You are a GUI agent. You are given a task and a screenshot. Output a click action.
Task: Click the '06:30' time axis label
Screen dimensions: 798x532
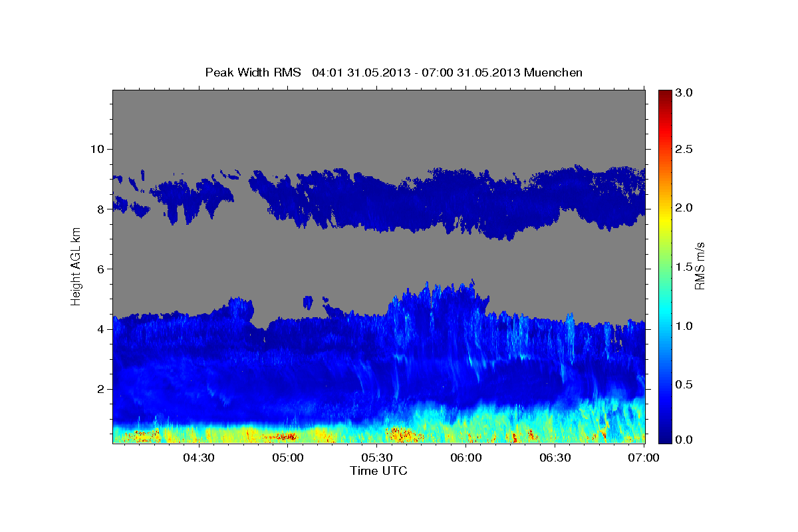pos(555,458)
